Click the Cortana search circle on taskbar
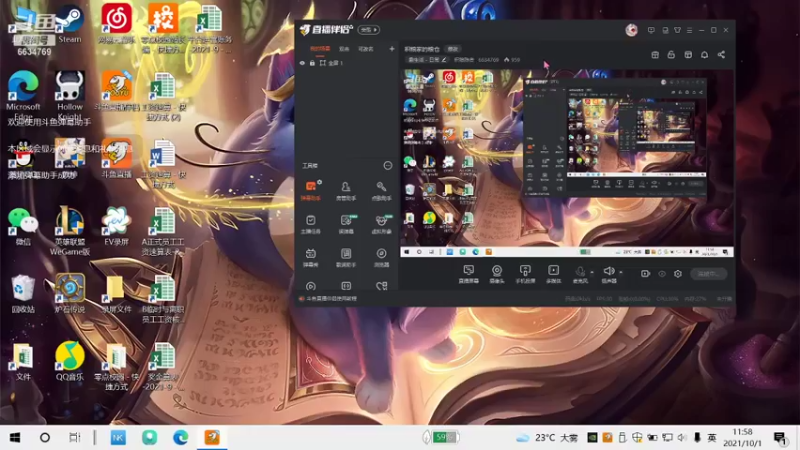800x450 pixels. coord(45,437)
